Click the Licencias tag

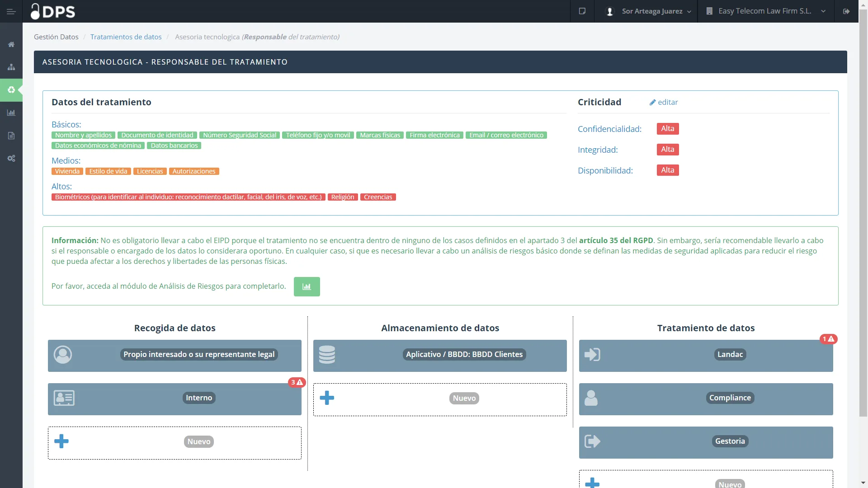click(150, 171)
